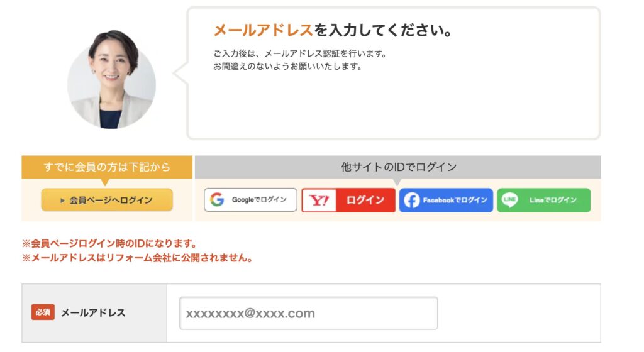Click the note about 会員ページログイン時のID
The height and width of the screenshot is (352, 644).
click(x=109, y=243)
